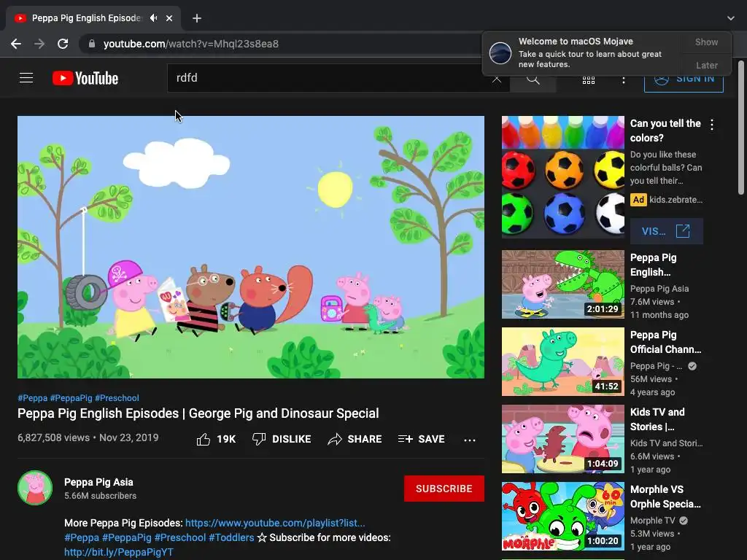Go back with browser back arrow
Image resolution: width=747 pixels, height=560 pixels.
point(16,44)
